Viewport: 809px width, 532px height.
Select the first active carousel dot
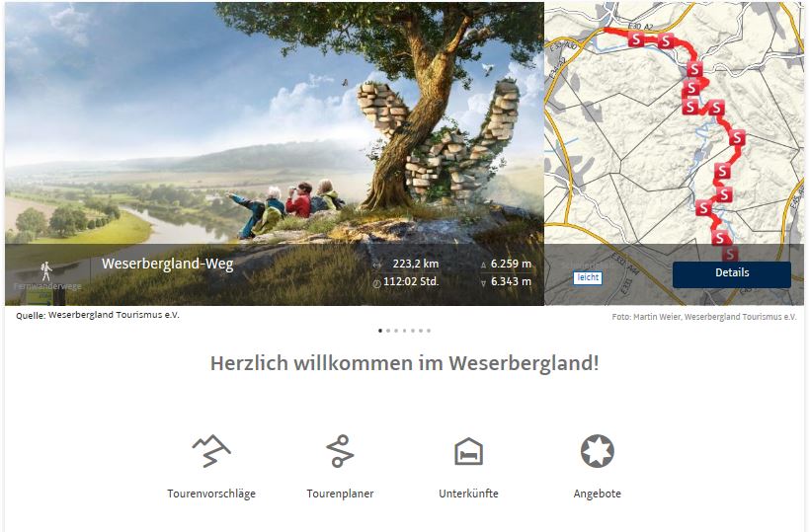pos(380,331)
